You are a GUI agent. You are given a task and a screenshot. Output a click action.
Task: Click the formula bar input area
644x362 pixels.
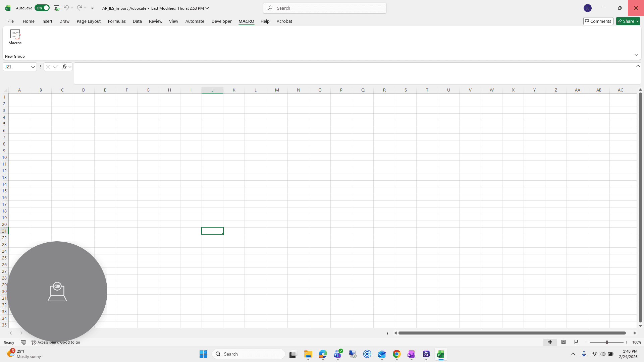pos(354,73)
